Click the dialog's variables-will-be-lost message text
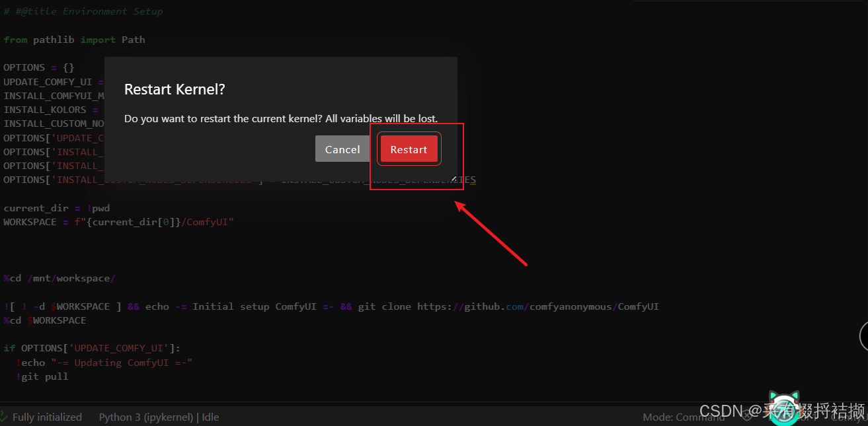 (x=281, y=119)
